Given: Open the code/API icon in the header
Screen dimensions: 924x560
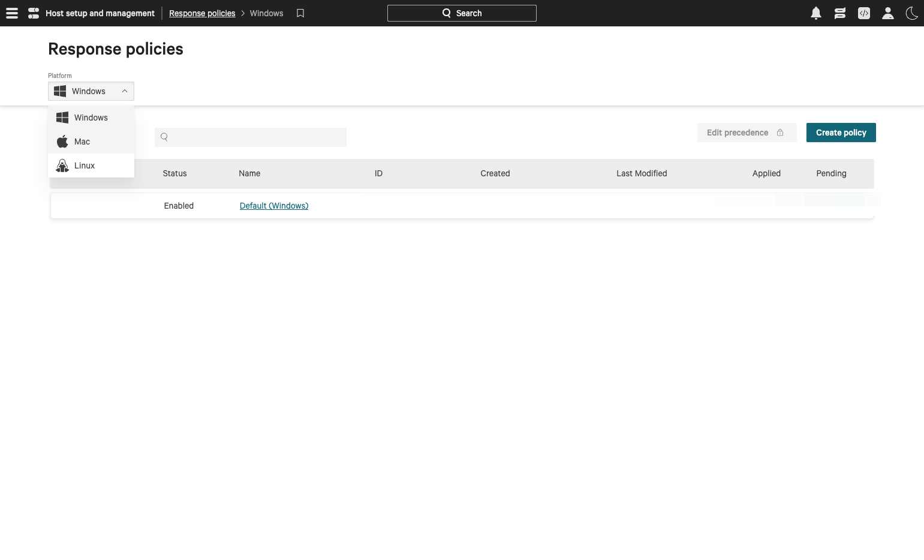Looking at the screenshot, I should (863, 13).
